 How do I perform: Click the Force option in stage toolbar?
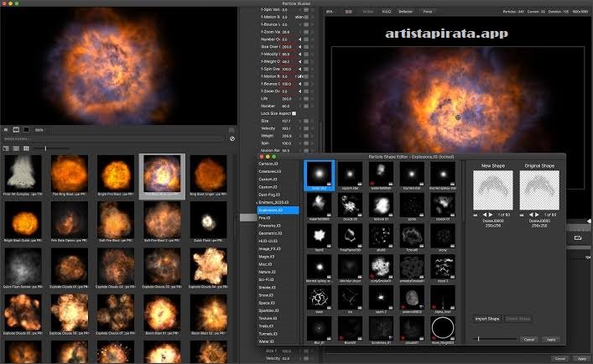point(428,12)
